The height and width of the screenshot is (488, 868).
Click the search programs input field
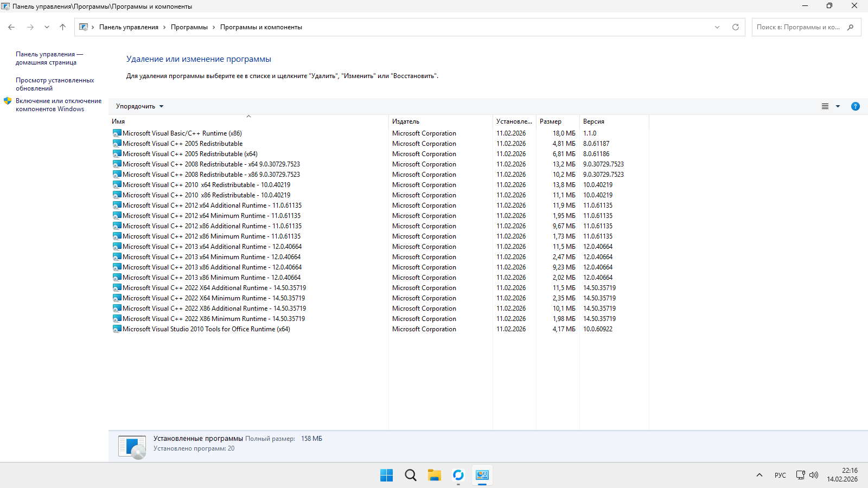797,27
